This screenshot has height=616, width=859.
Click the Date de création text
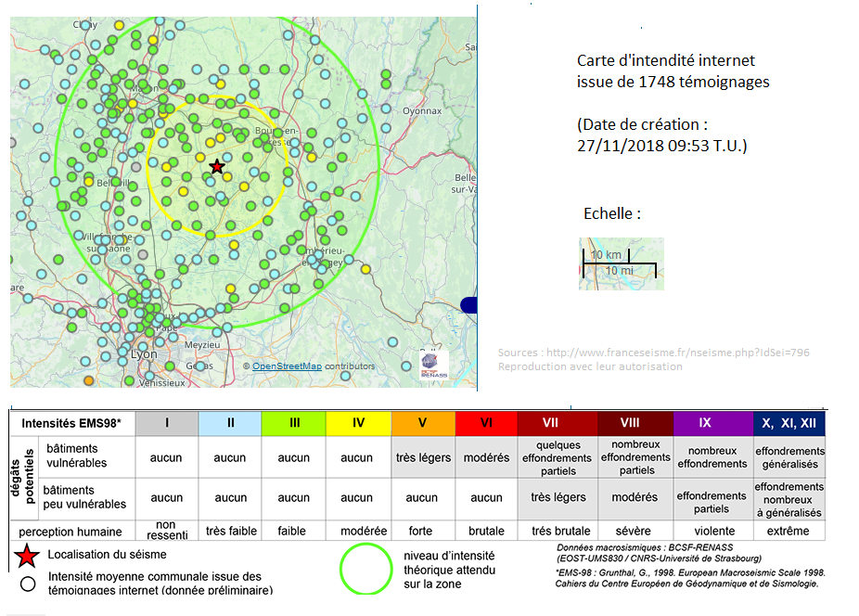coord(662,135)
